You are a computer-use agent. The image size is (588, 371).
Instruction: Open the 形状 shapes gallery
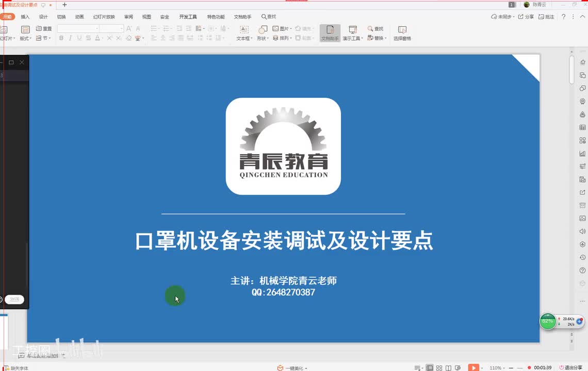263,33
